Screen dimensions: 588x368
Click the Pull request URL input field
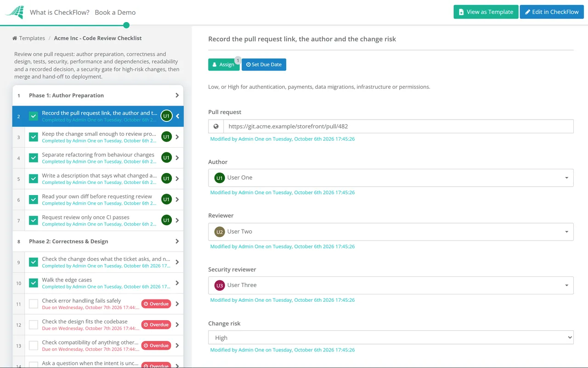tap(398, 126)
